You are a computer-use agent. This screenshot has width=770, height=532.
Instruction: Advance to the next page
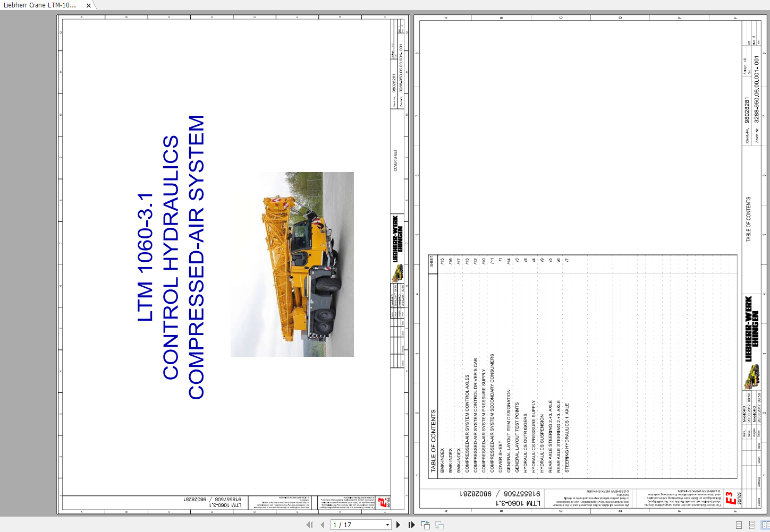(399, 525)
